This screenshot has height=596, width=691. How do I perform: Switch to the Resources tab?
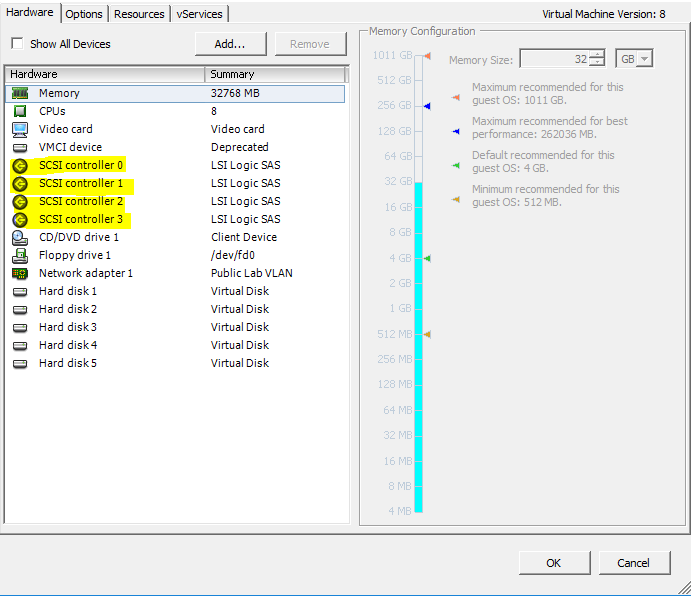[139, 14]
